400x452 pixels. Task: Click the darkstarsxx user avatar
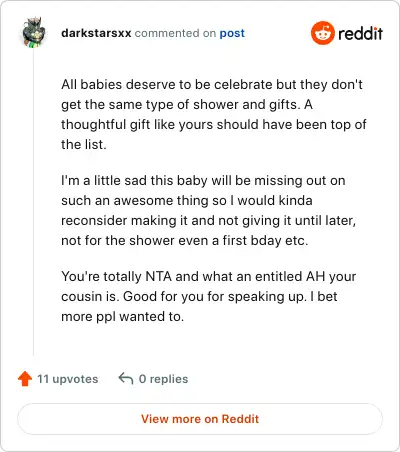(34, 33)
